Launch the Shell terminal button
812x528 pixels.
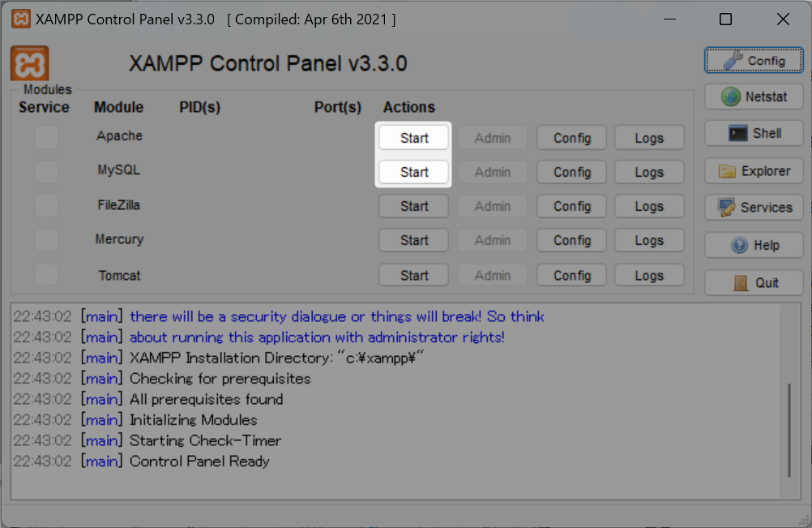754,134
